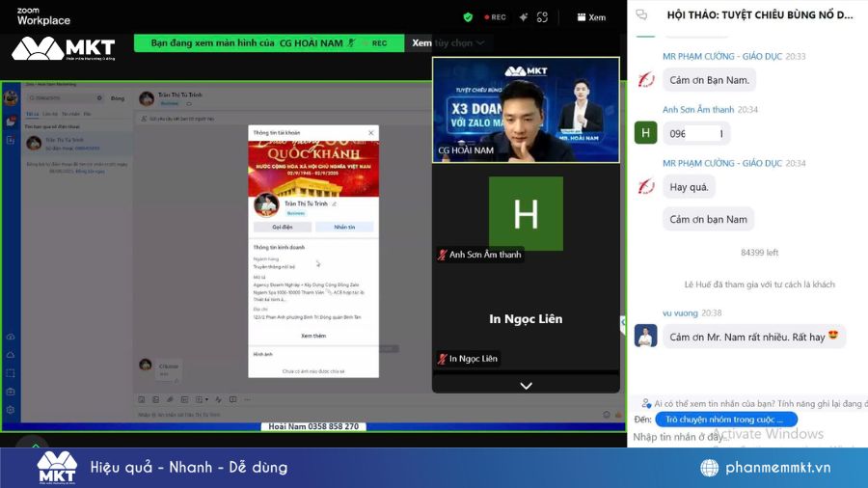
Task: Click the muted mic icon on Anh Sơn Âm thanh
Action: (442, 255)
